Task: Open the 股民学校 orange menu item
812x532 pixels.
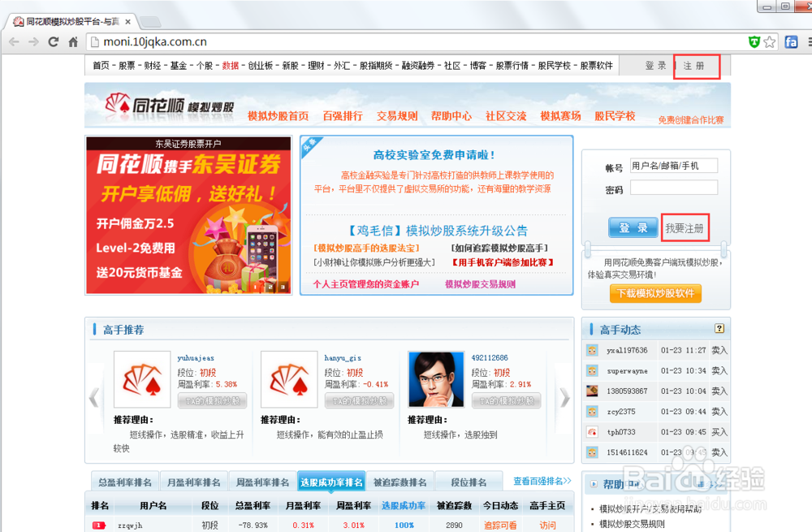Action: (615, 116)
